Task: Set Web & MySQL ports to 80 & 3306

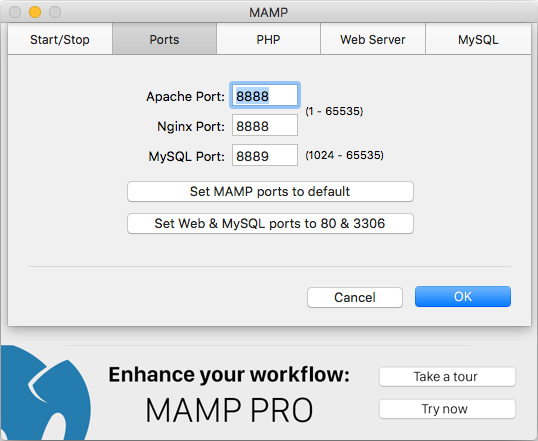Action: coord(270,224)
